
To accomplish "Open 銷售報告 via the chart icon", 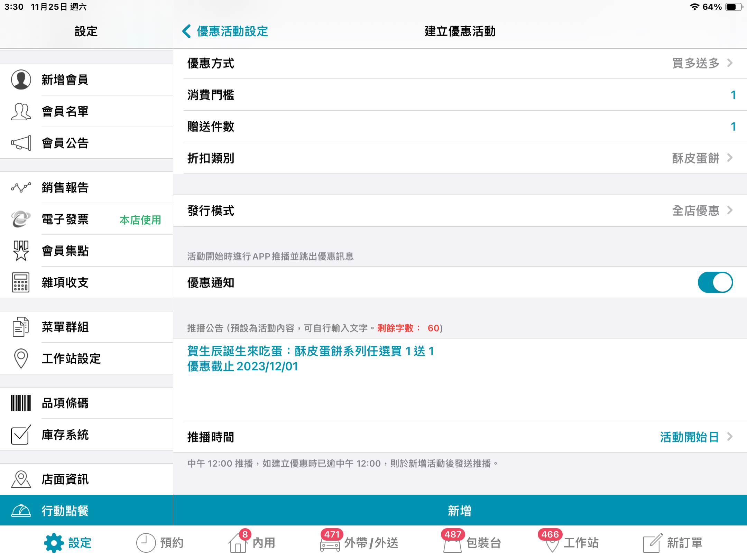I will (21, 187).
